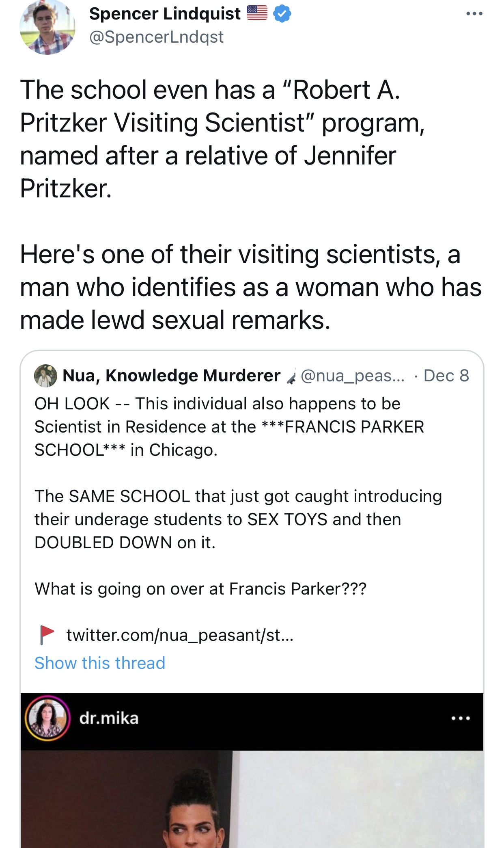Viewport: 504px width, 848px height.
Task: Click the dr.mika username
Action: point(109,718)
